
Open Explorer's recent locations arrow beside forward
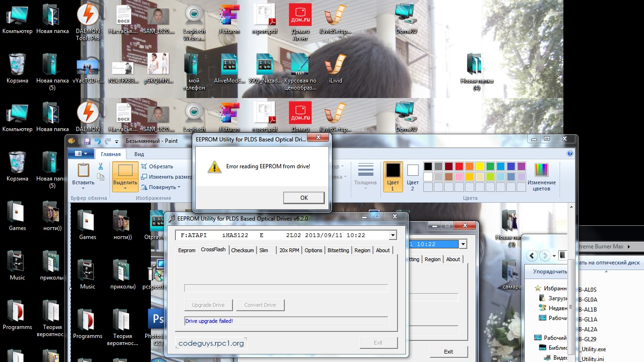[554, 256]
